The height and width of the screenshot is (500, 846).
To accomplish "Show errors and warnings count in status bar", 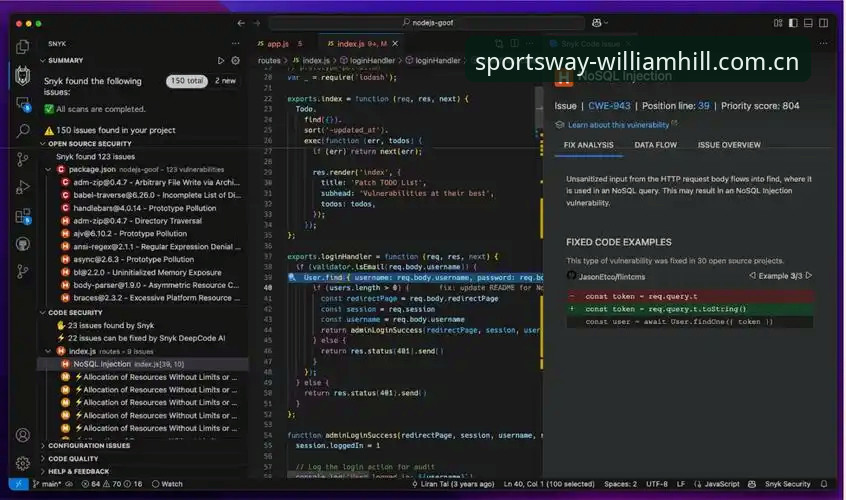I will pos(112,484).
